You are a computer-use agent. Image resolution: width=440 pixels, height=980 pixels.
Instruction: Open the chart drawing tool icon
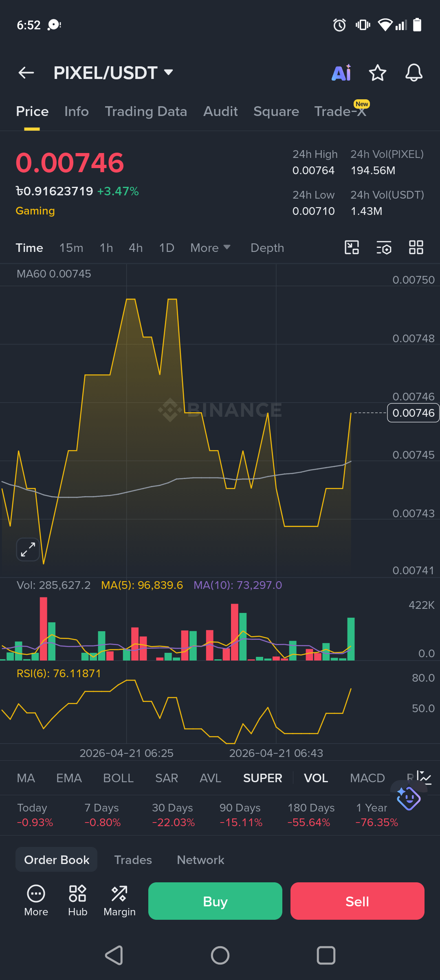(352, 247)
